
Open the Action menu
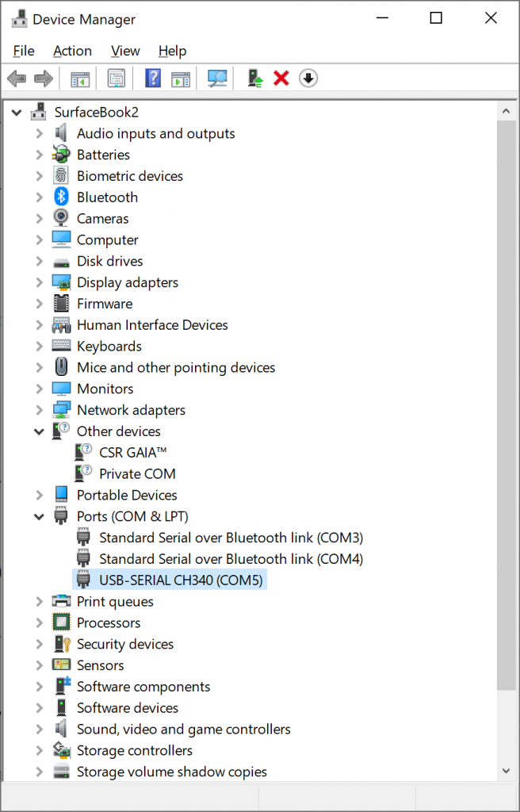pyautogui.click(x=72, y=51)
